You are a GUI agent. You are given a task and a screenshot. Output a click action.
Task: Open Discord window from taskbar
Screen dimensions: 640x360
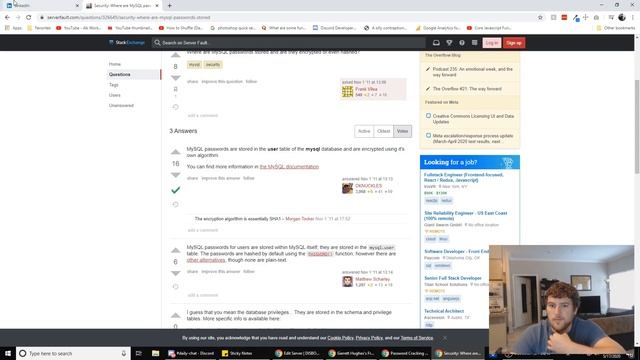coord(191,353)
